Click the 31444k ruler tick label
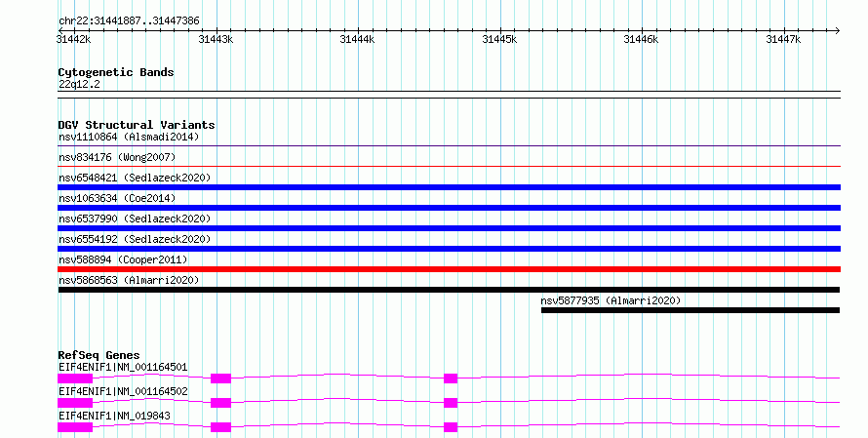This screenshot has height=438, width=868. point(357,39)
